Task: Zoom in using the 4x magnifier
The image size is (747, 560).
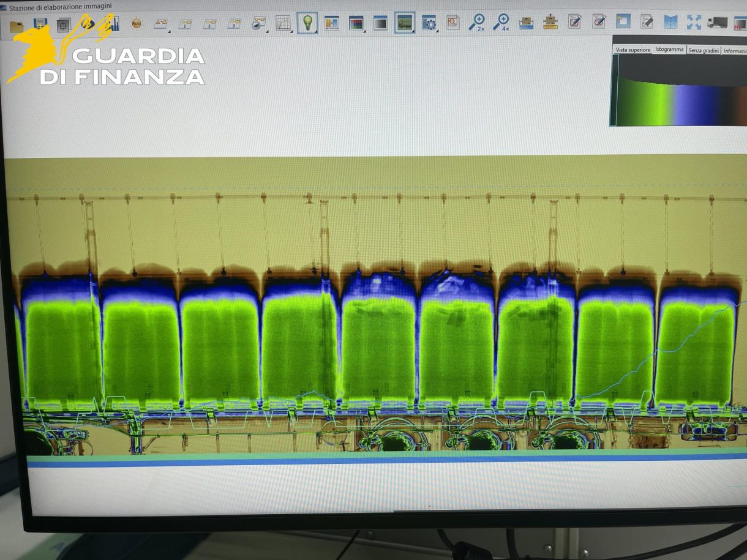Action: (x=501, y=23)
